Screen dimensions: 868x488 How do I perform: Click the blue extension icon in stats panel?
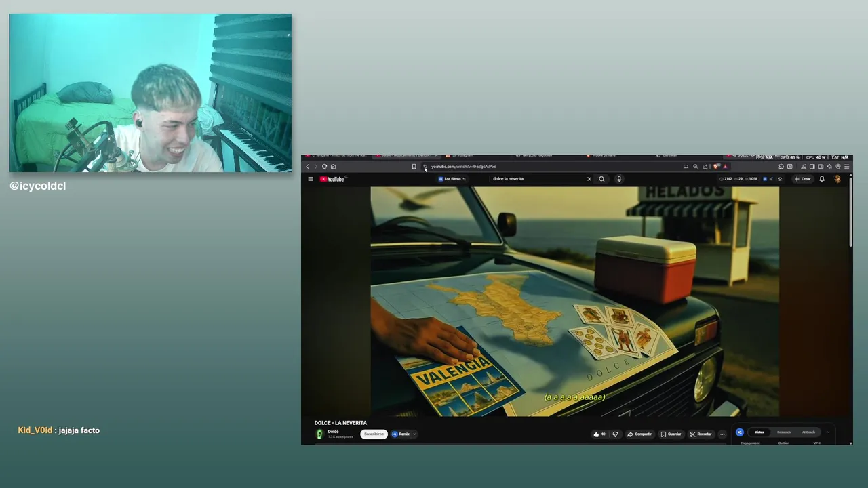point(740,432)
